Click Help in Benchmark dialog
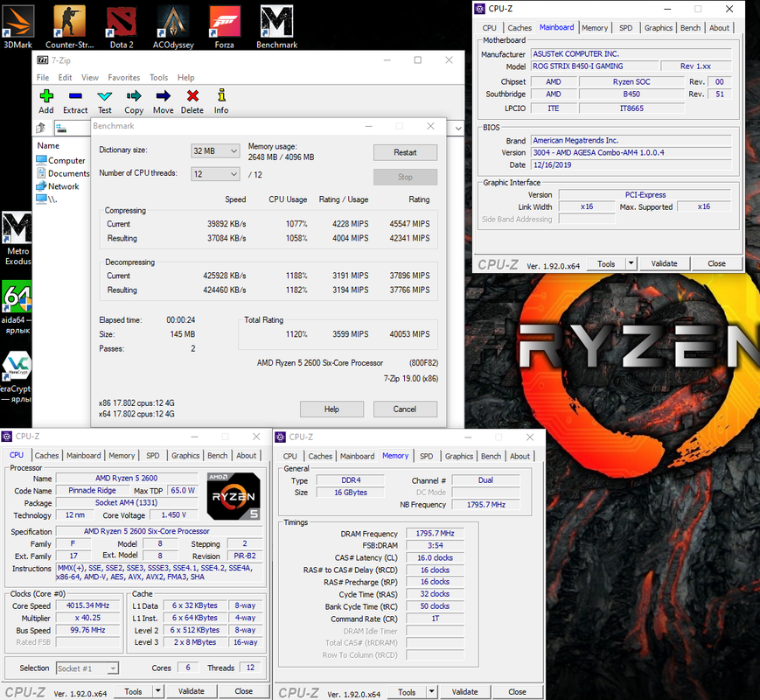The image size is (760, 700). [331, 409]
